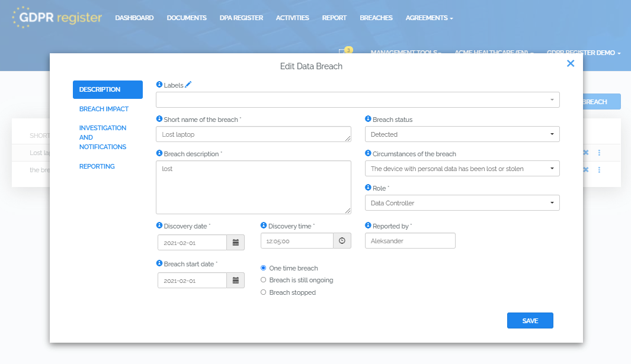The width and height of the screenshot is (631, 364).
Task: Select the 'Breach is still ongoing' radio button
Action: coord(263,279)
